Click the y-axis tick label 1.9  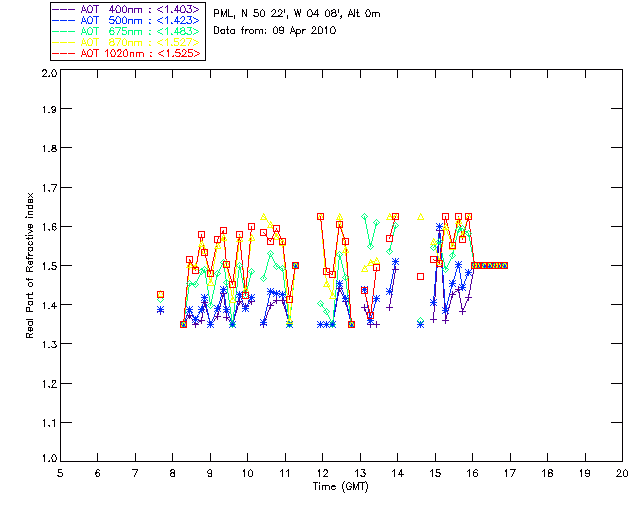click(49, 109)
